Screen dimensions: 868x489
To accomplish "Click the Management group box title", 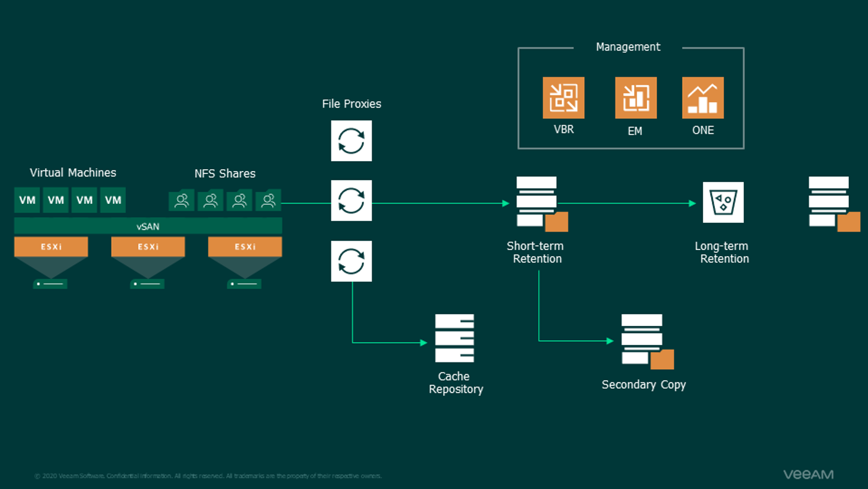I will click(x=628, y=47).
